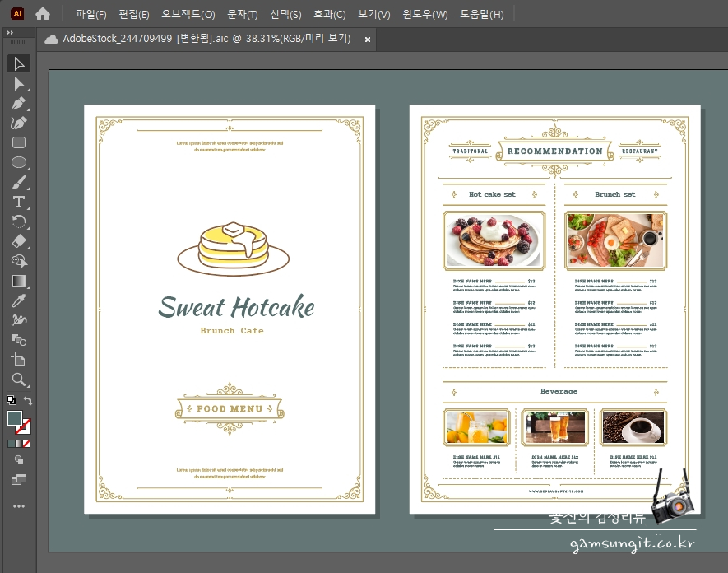The height and width of the screenshot is (573, 728).
Task: Select the Pen tool
Action: 19,103
